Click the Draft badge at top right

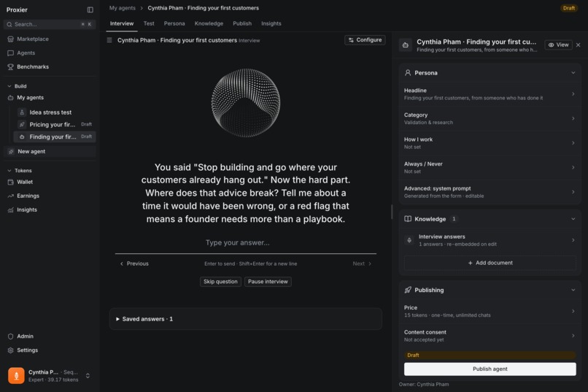(568, 8)
